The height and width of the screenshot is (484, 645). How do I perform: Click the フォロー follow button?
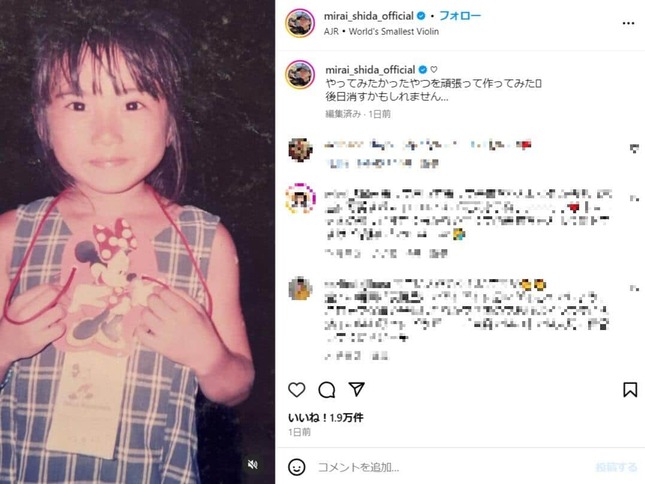click(x=460, y=16)
